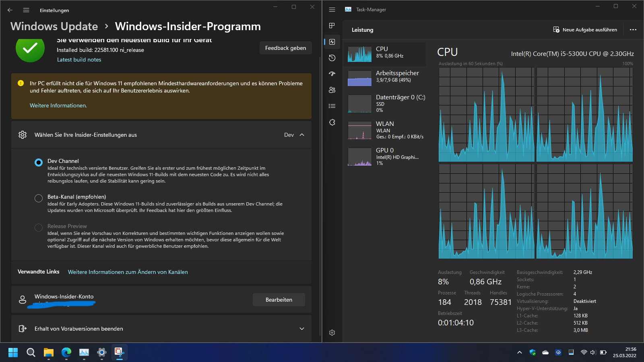Open 'Latest build notes' link
This screenshot has height=362, width=644.
click(79, 59)
